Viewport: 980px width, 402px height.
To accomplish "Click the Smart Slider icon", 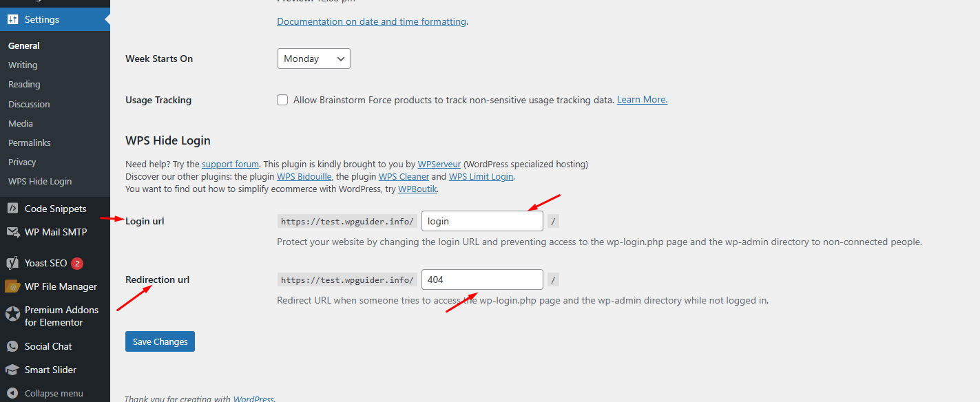I will (12, 370).
